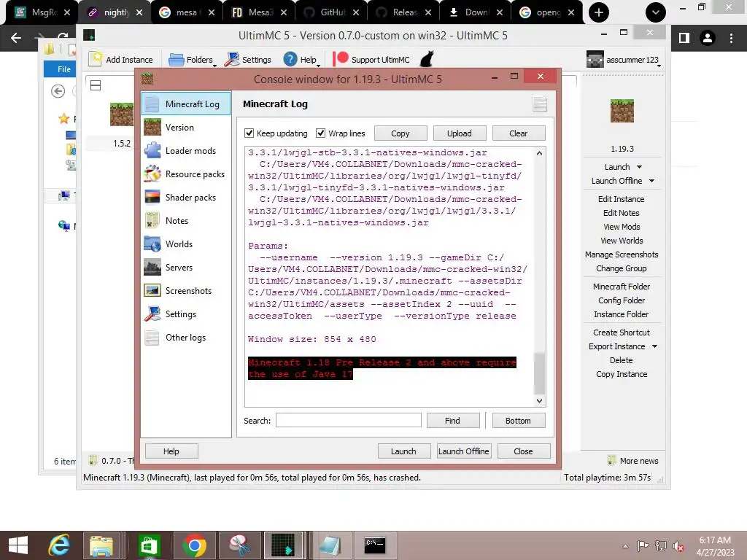
Task: Open Settings from UltimMC main toolbar
Action: [248, 60]
